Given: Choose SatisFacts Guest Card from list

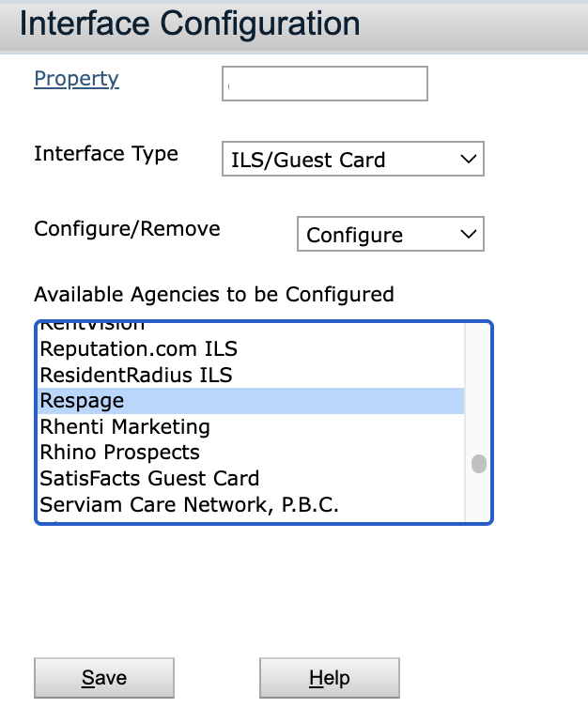Looking at the screenshot, I should [x=149, y=478].
